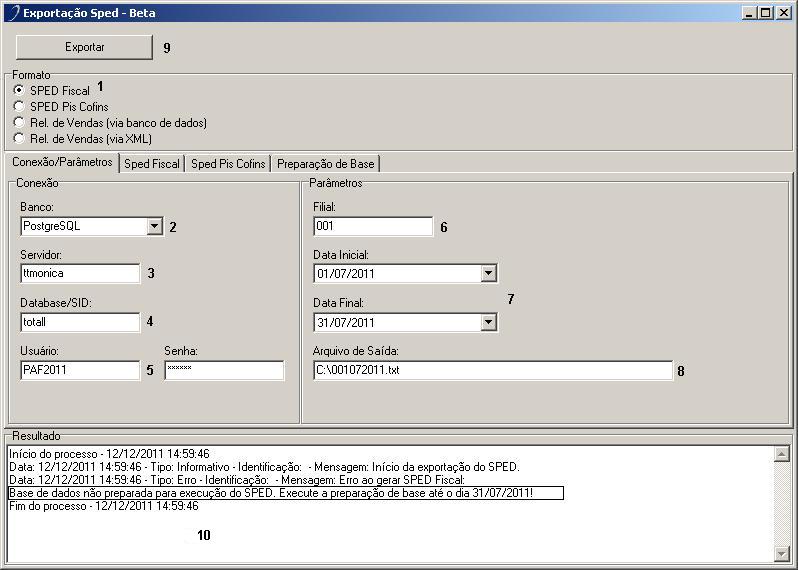Click the Servidor input field
Viewport: 798px width, 570px height.
[79, 273]
